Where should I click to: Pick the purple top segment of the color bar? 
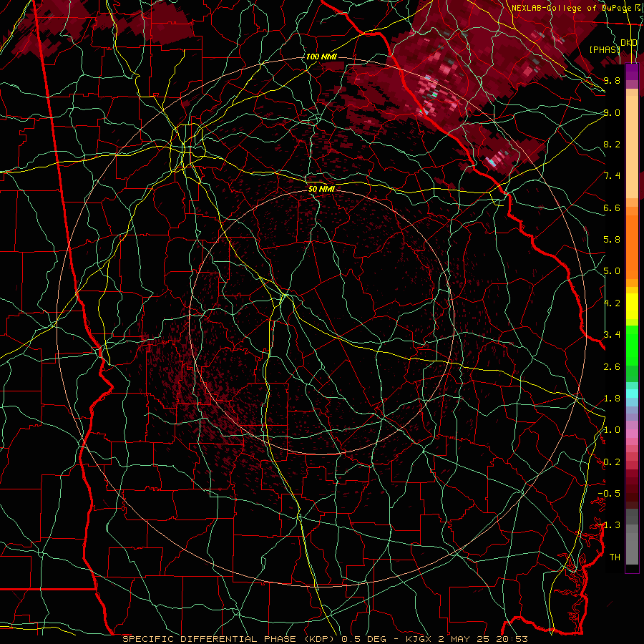[x=632, y=72]
